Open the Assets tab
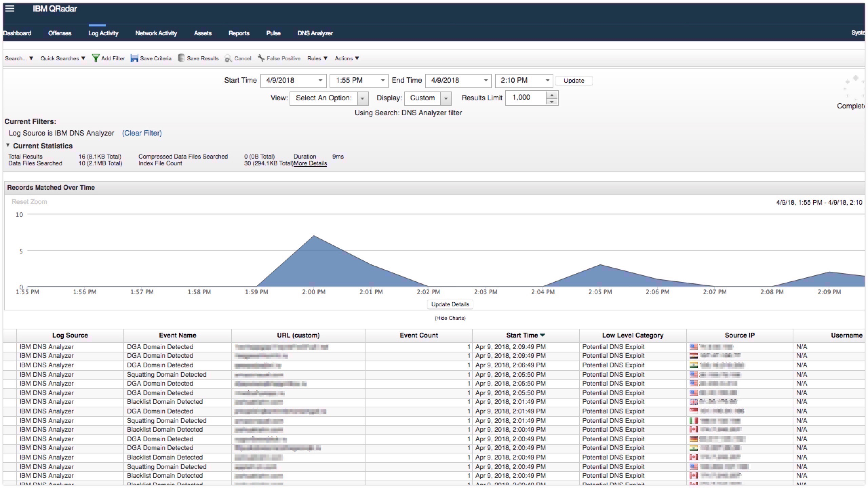This screenshot has width=868, height=488. point(203,33)
